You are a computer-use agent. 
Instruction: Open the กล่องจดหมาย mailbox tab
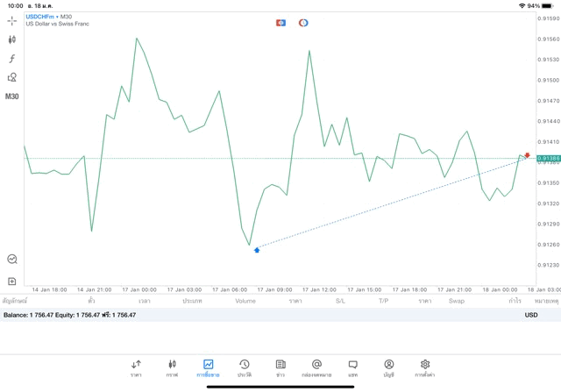coord(316,367)
